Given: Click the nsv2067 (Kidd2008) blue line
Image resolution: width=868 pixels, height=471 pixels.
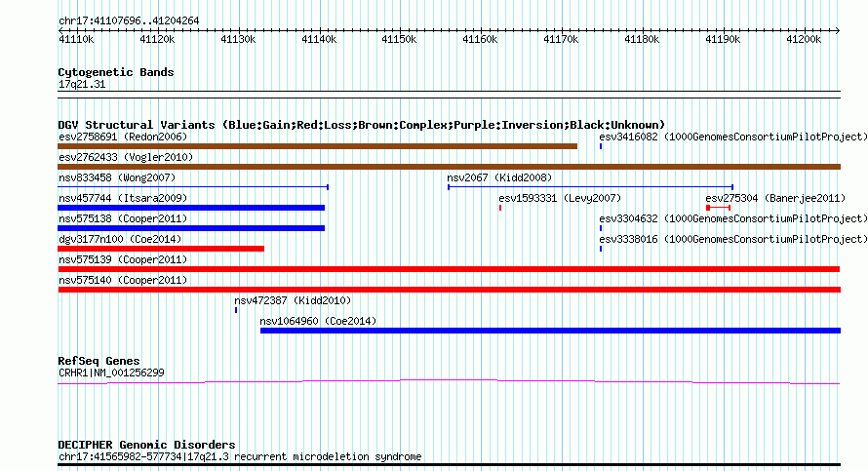Looking at the screenshot, I should point(590,186).
